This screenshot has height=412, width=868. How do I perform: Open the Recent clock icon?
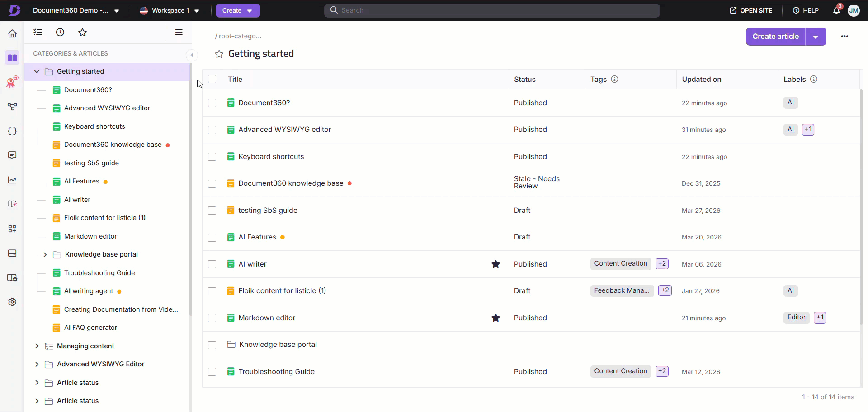pos(60,32)
